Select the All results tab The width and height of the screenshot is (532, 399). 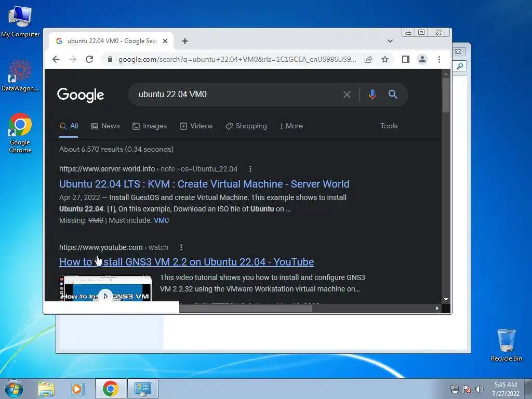pyautogui.click(x=69, y=126)
